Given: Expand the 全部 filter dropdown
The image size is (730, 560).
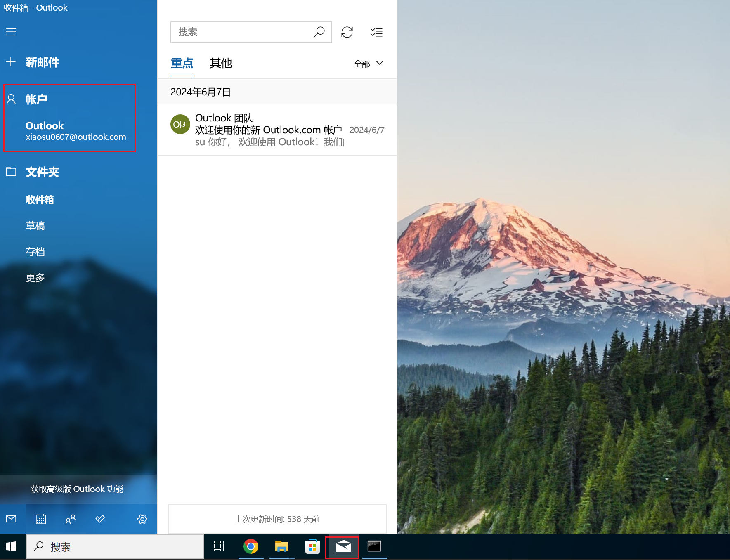Looking at the screenshot, I should coord(368,64).
